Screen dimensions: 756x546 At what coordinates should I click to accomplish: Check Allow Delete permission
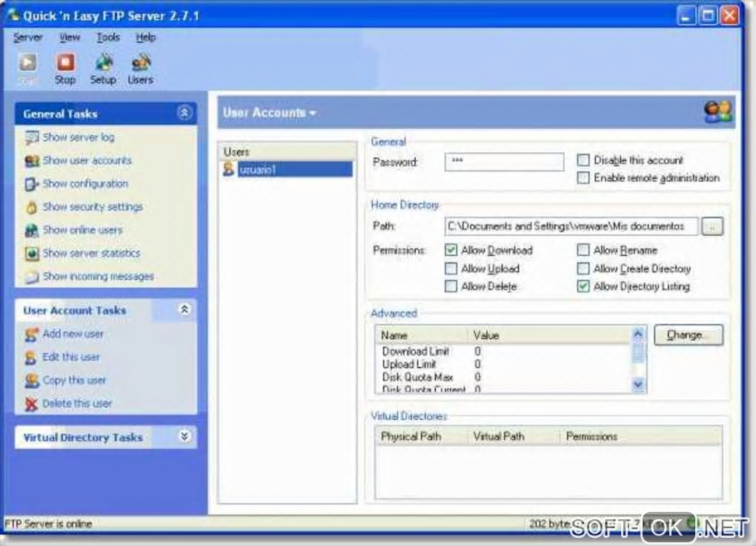pyautogui.click(x=451, y=286)
